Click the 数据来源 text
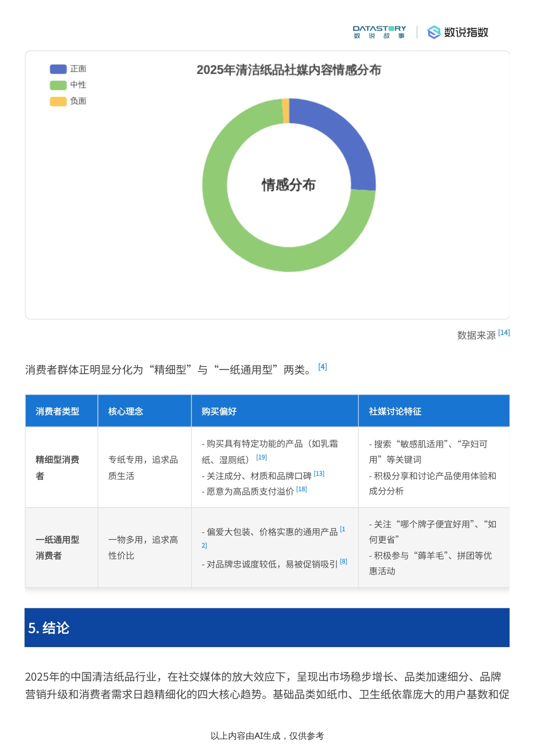Image resolution: width=535 pixels, height=756 pixels. [476, 335]
